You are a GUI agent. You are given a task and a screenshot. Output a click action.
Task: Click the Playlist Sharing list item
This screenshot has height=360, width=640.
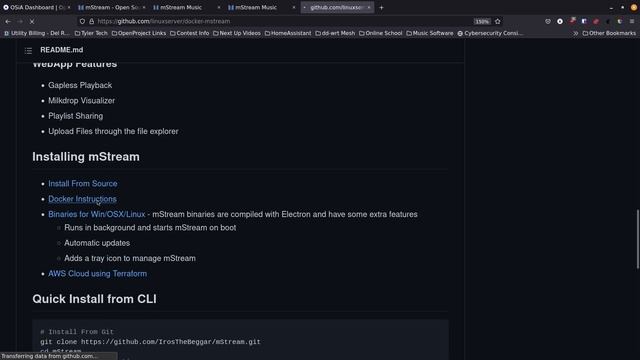pos(76,116)
